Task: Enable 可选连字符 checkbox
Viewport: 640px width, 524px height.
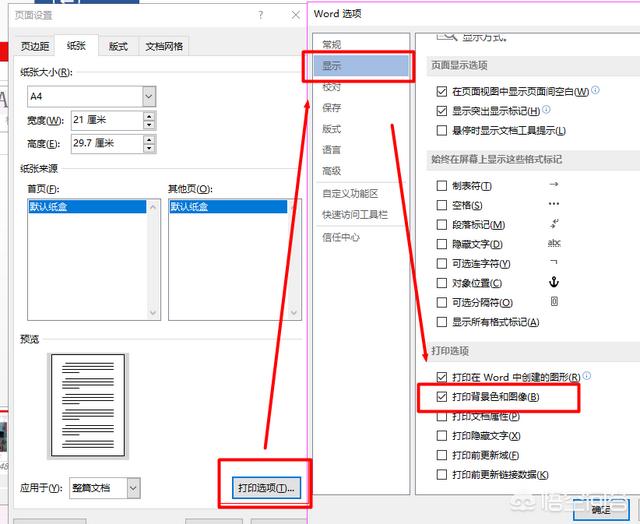Action: pos(442,264)
